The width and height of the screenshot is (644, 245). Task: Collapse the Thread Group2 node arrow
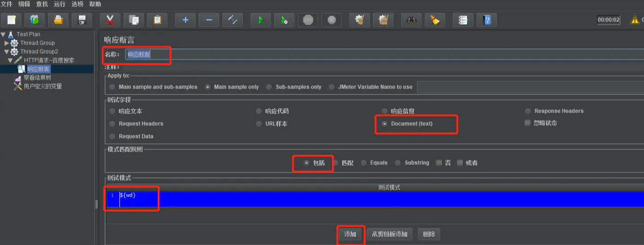coord(7,52)
